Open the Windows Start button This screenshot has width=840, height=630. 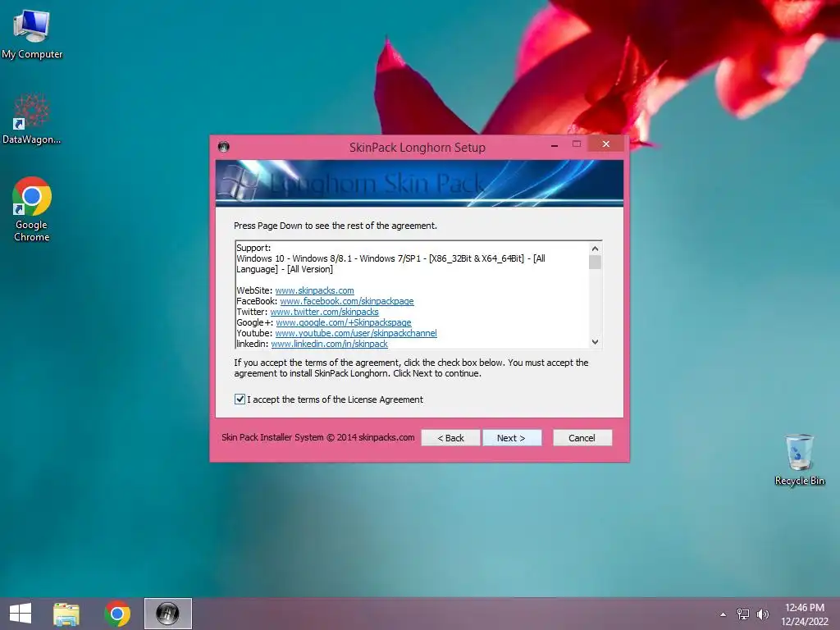point(21,614)
